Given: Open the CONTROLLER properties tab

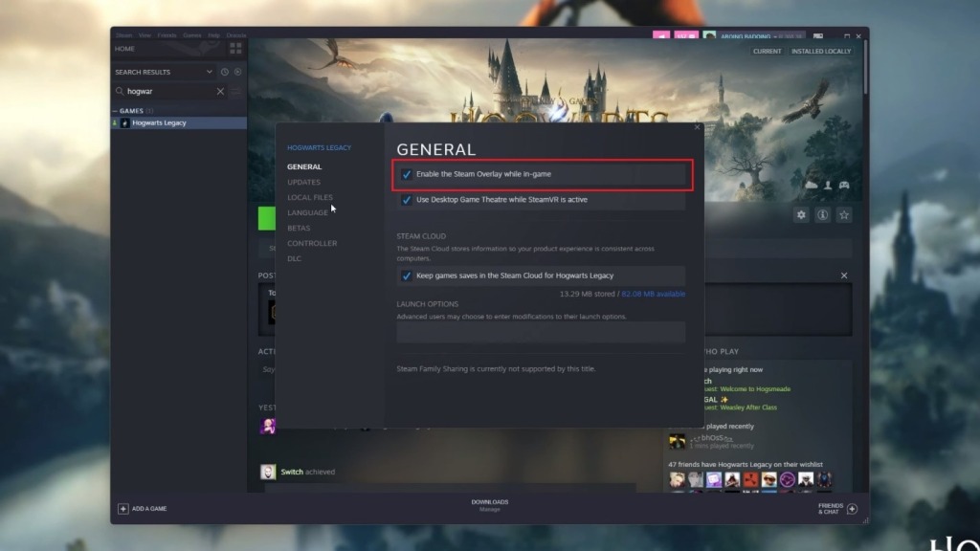Looking at the screenshot, I should click(x=312, y=243).
